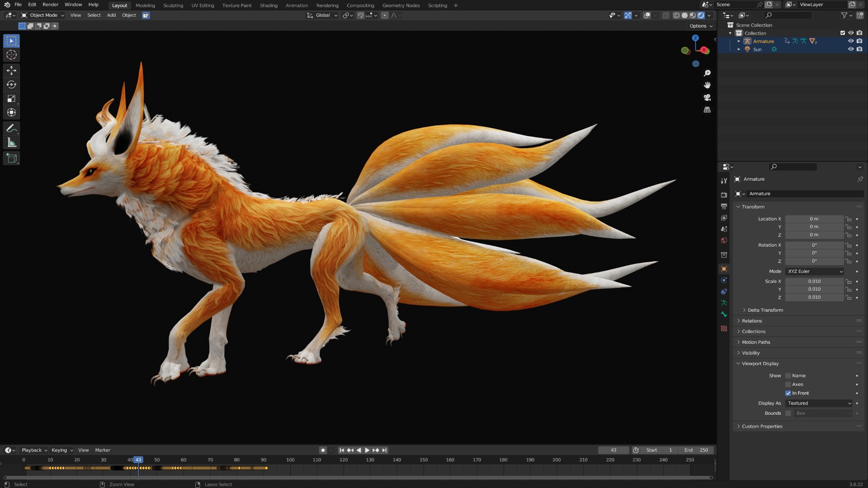This screenshot has width=868, height=488.
Task: Jump to the timeline start frame
Action: [x=342, y=450]
